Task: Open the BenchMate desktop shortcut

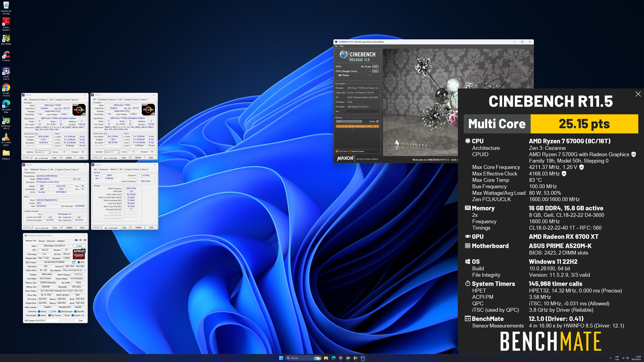Action: coord(6,40)
